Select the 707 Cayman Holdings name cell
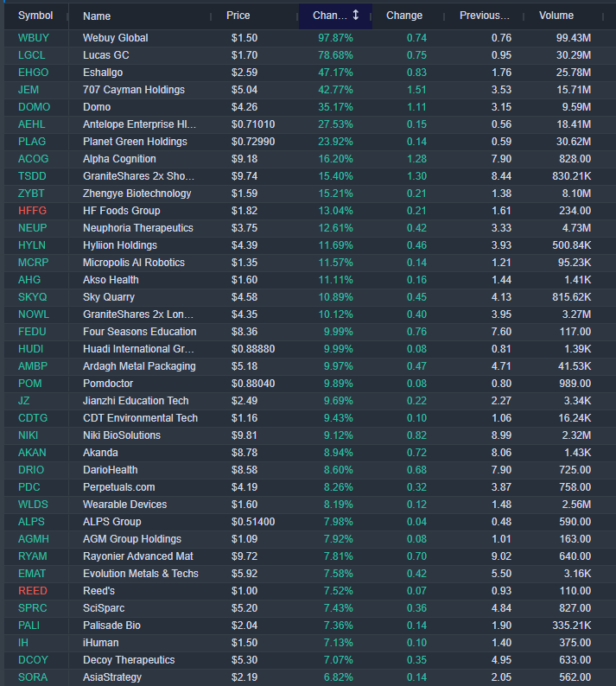The image size is (616, 686). coord(134,90)
